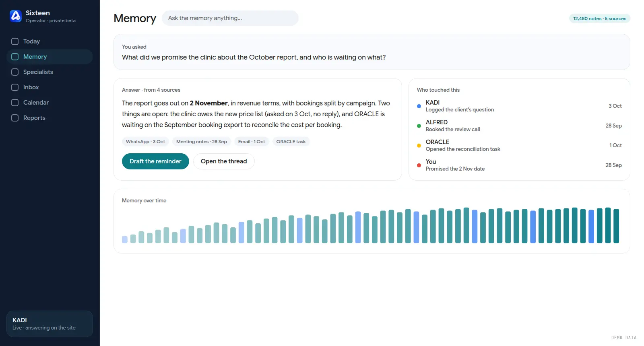The width and height of the screenshot is (644, 346).
Task: Go to Inbox in the sidebar
Action: (x=50, y=87)
